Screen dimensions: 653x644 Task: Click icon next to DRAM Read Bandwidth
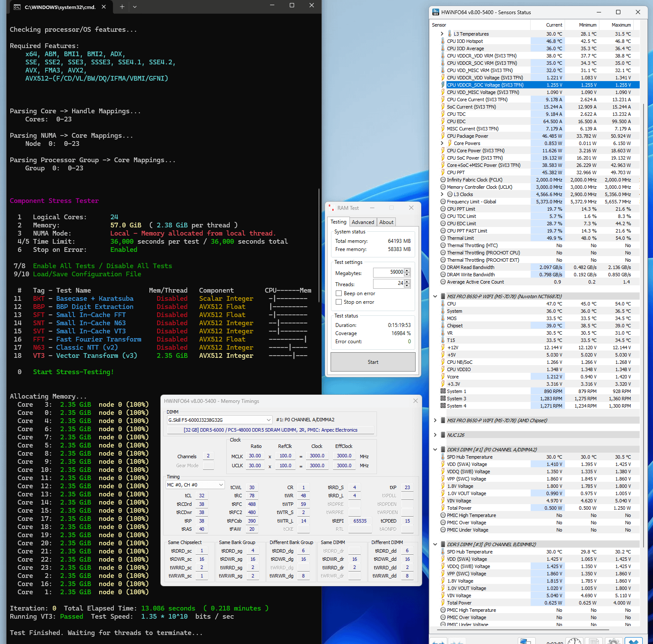click(x=443, y=267)
